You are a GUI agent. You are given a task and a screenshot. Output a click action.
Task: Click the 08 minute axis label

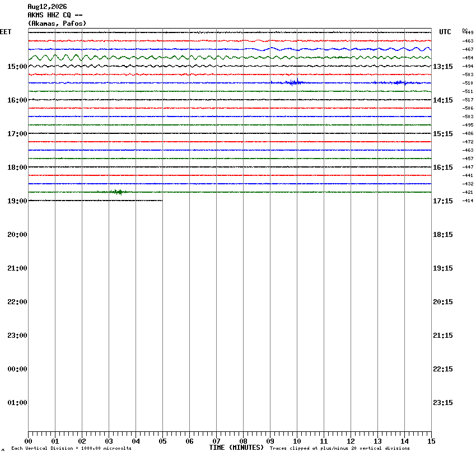pyautogui.click(x=243, y=442)
